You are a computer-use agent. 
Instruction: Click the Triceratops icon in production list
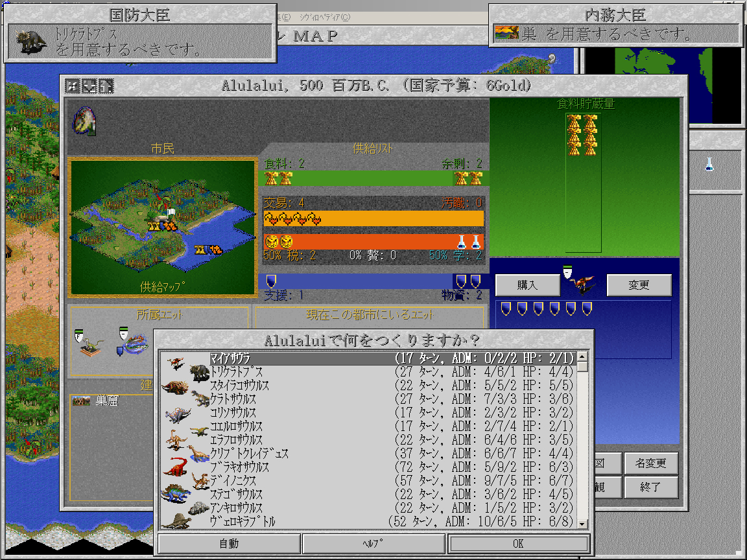[x=200, y=373]
